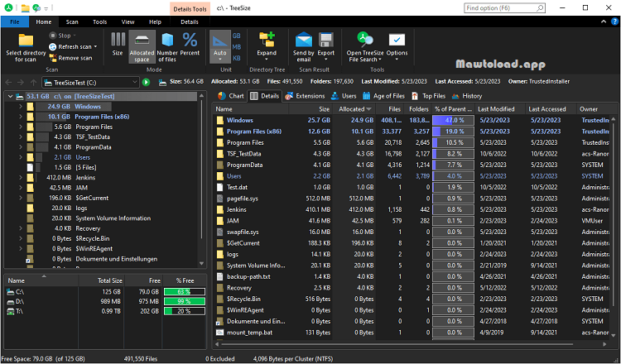Click the Expand directory tree icon
This screenshot has width=621, height=364.
click(x=267, y=40)
